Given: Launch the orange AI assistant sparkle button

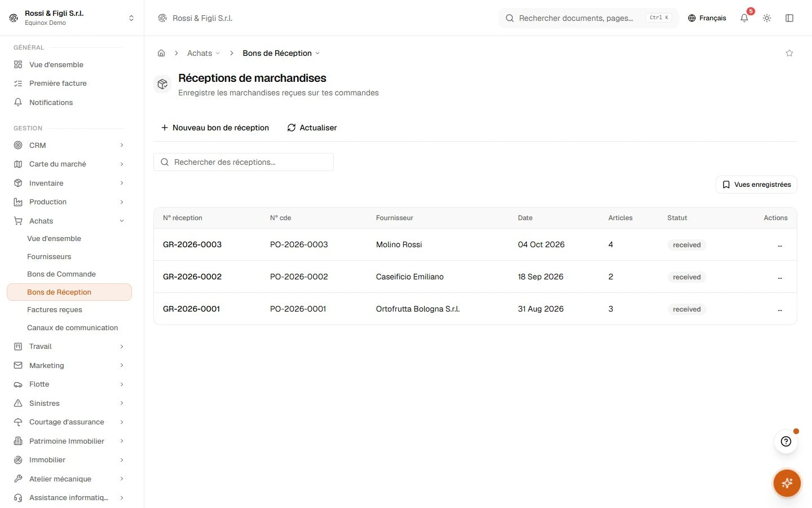Looking at the screenshot, I should pos(787,483).
